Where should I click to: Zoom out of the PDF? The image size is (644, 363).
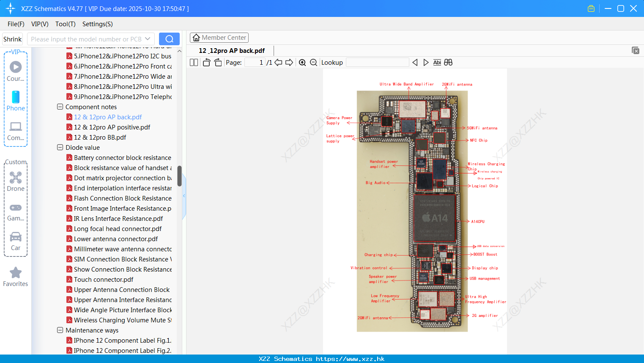pyautogui.click(x=313, y=63)
